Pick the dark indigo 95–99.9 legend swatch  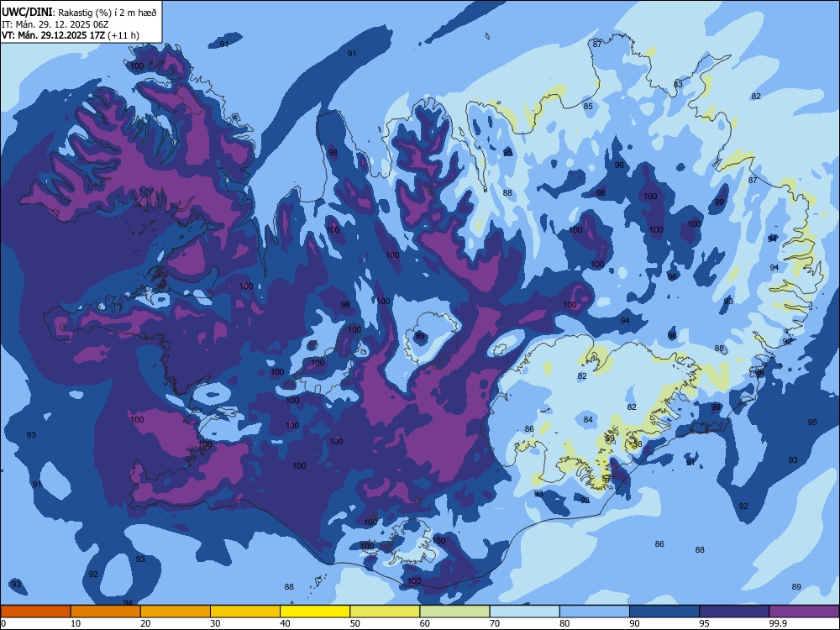tap(734, 612)
